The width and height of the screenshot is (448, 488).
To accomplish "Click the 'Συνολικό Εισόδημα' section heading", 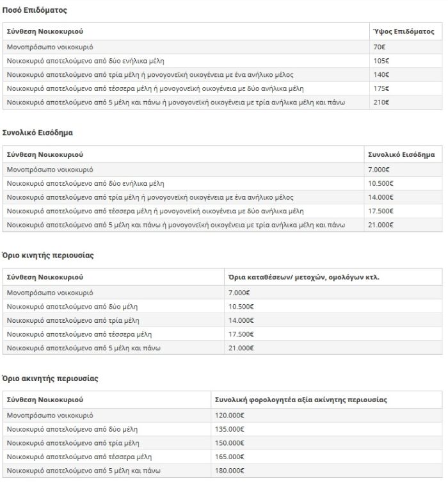I will click(x=37, y=133).
